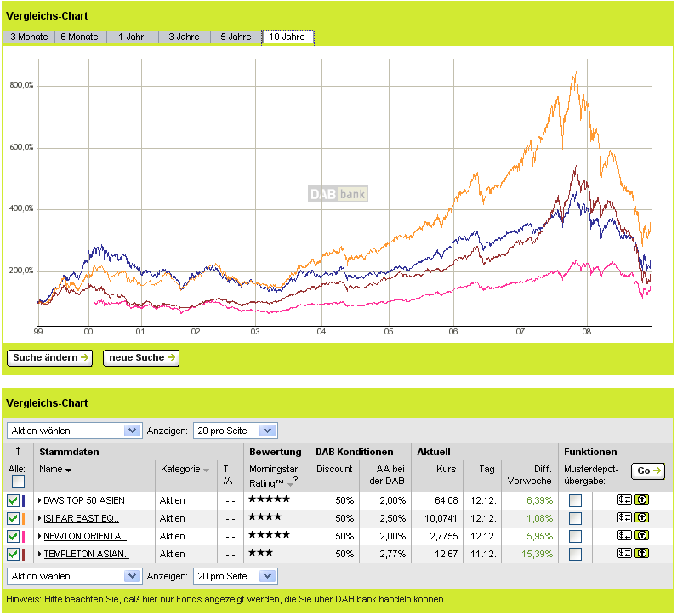This screenshot has height=616, width=677.
Task: Click the green up-arrow icon for DWS TOP 50 ASIEN
Action: pyautogui.click(x=643, y=501)
